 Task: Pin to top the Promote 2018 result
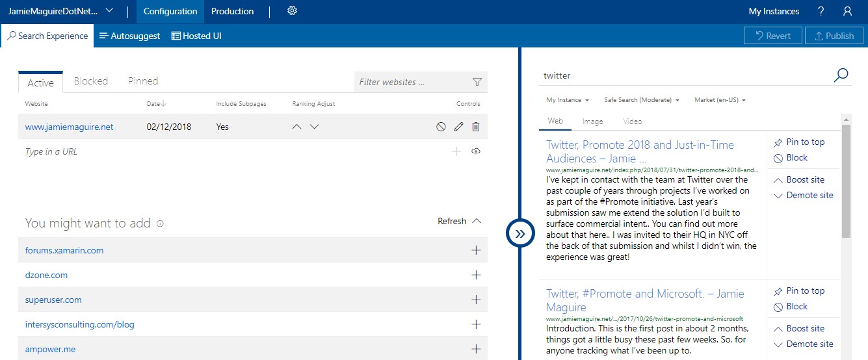coord(799,142)
